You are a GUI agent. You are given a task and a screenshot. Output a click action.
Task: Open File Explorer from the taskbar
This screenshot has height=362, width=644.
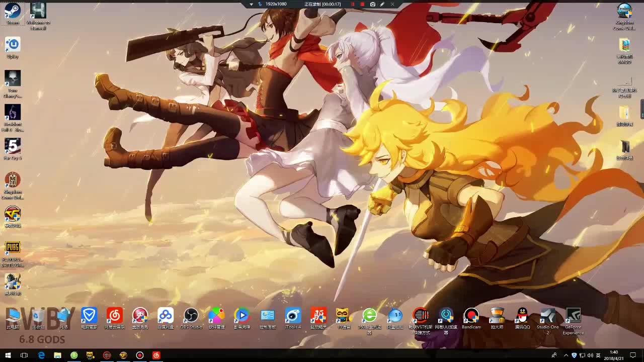pos(57,355)
